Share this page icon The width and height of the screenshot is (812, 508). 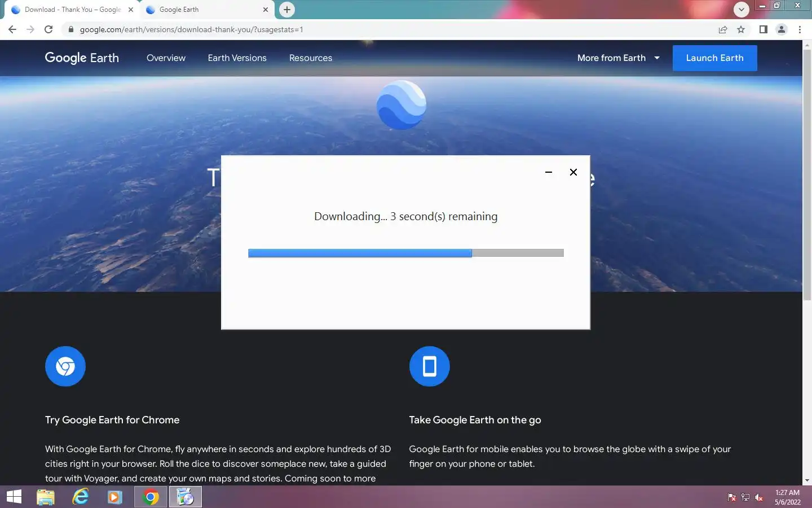tap(723, 29)
